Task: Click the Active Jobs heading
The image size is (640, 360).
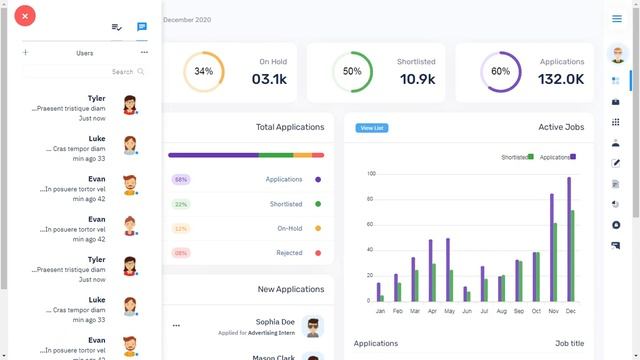Action: (x=561, y=127)
